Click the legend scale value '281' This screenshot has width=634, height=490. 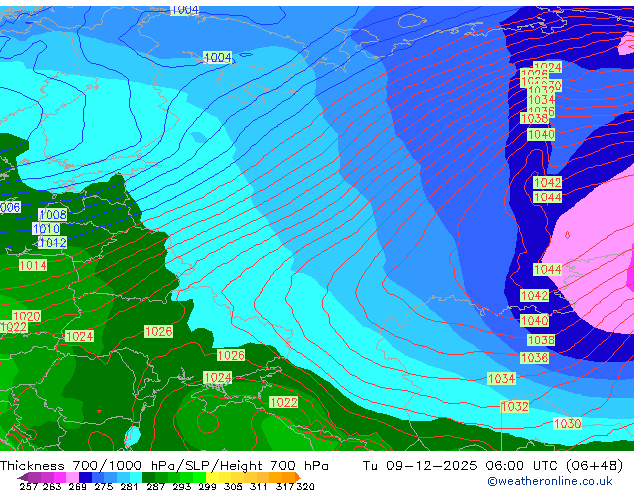(129, 486)
